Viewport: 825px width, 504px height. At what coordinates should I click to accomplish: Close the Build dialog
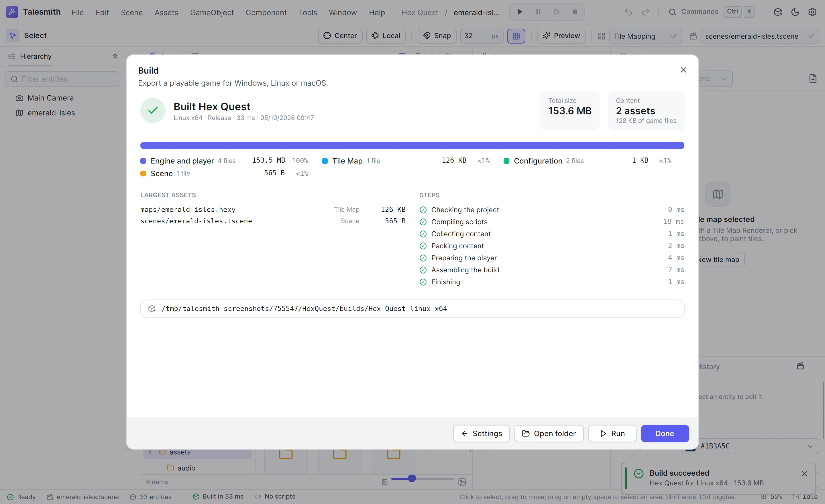pyautogui.click(x=683, y=70)
